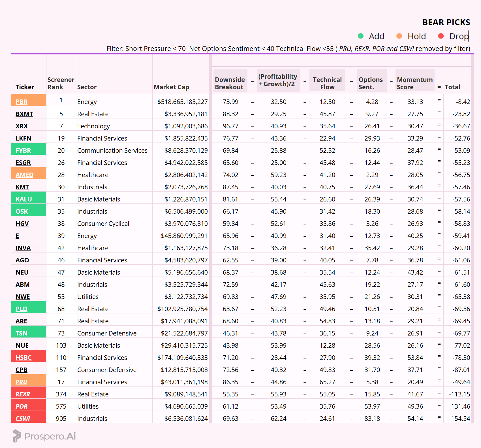The height and width of the screenshot is (448, 481).
Task: Open the PRU ticker link
Action: 22,382
